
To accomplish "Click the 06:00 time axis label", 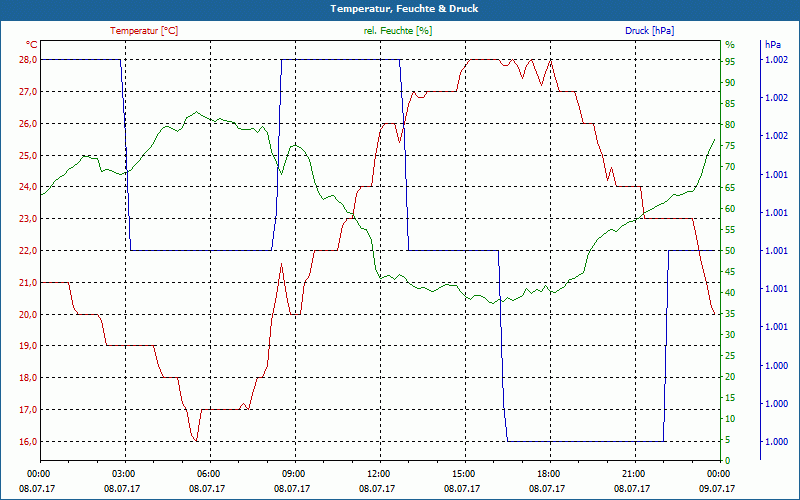I will [x=208, y=474].
